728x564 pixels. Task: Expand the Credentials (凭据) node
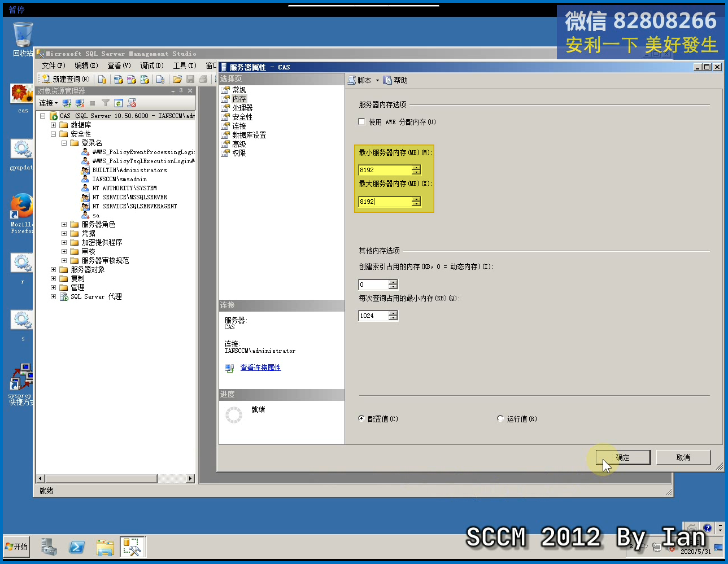(64, 233)
